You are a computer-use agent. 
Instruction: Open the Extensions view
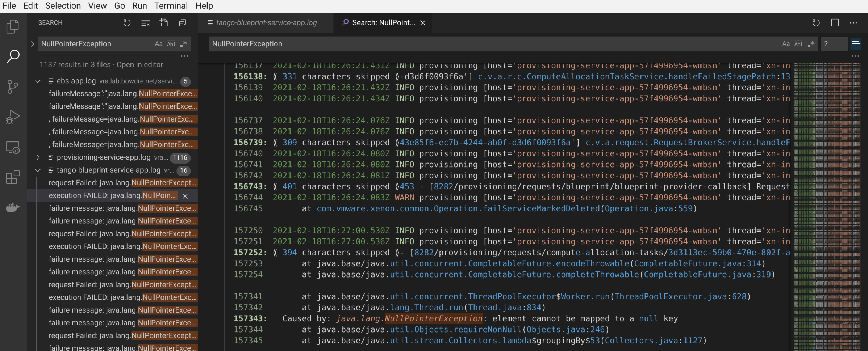(13, 177)
